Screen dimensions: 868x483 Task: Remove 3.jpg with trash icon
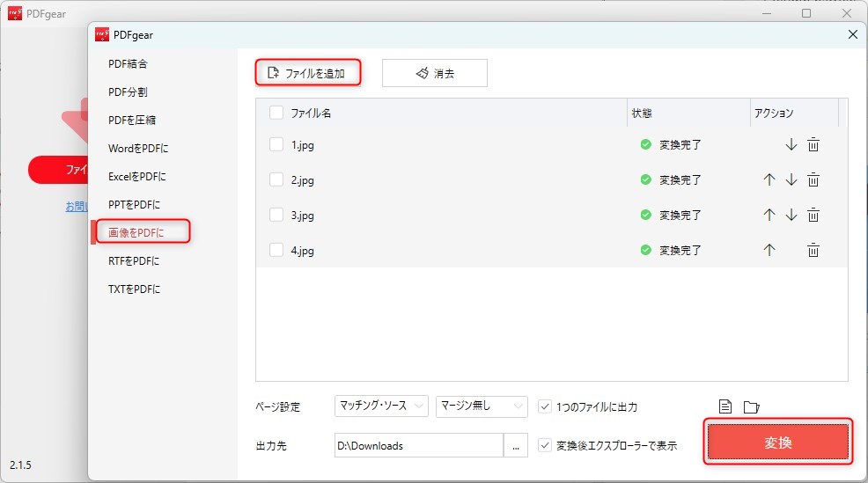click(x=813, y=216)
